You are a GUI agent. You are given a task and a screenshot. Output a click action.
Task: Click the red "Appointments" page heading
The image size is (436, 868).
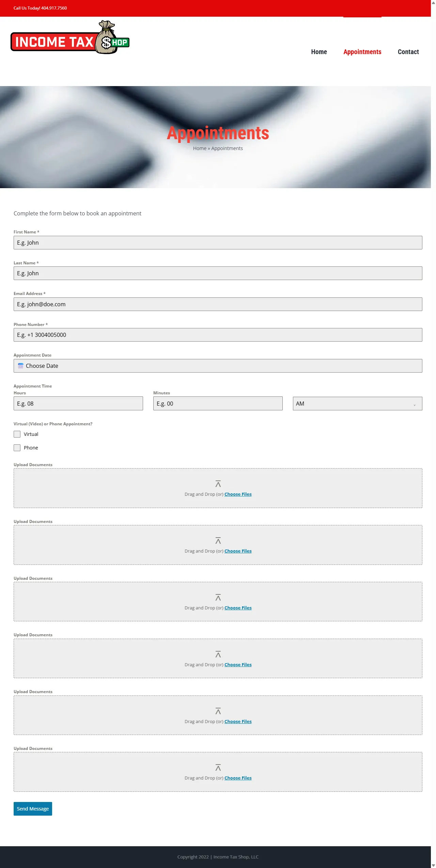pyautogui.click(x=218, y=133)
